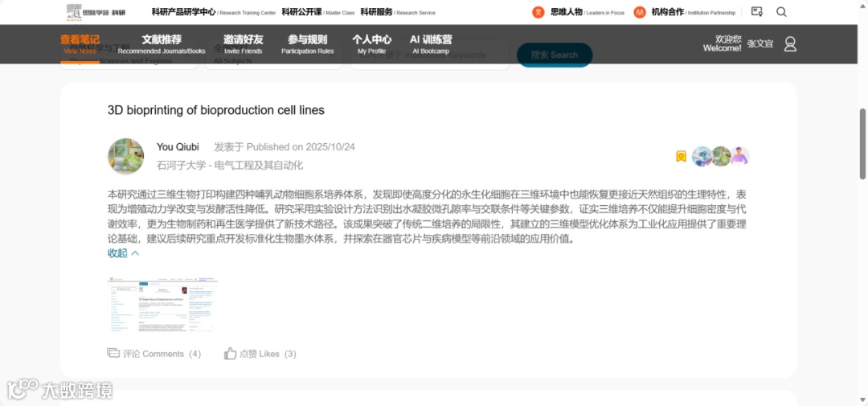Click the Likes (3) label

coord(268,354)
